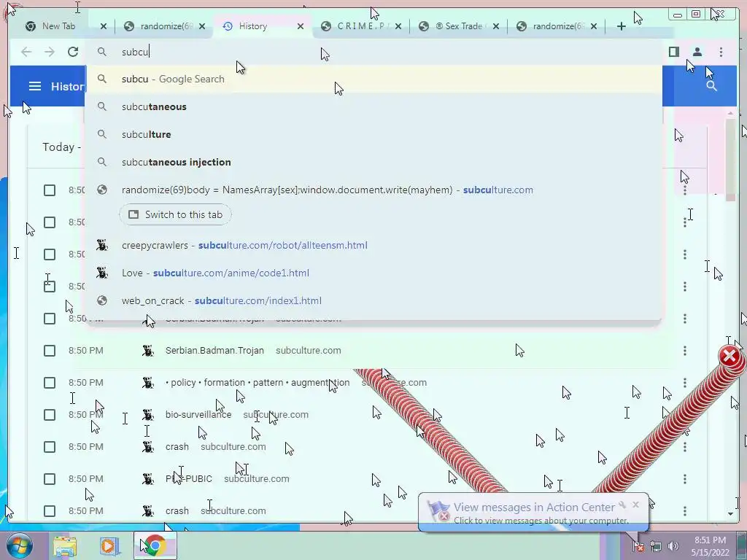Screen dimensions: 747x560
Task: Open a new tab with plus
Action: pyautogui.click(x=622, y=26)
